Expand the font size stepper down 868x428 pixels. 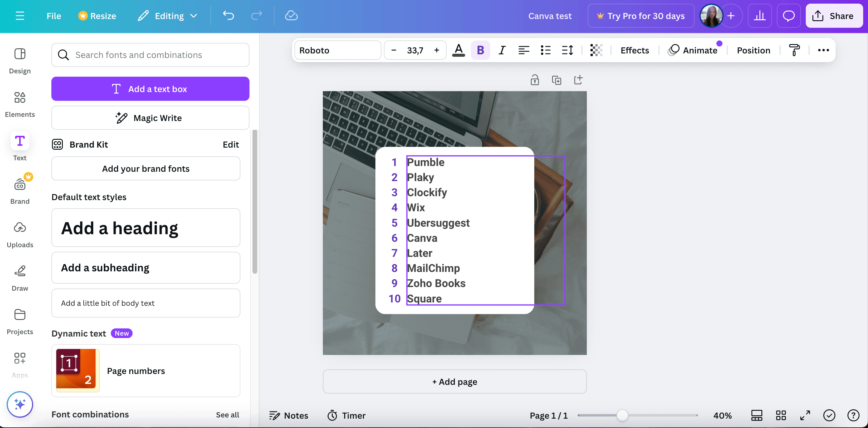[x=393, y=50]
